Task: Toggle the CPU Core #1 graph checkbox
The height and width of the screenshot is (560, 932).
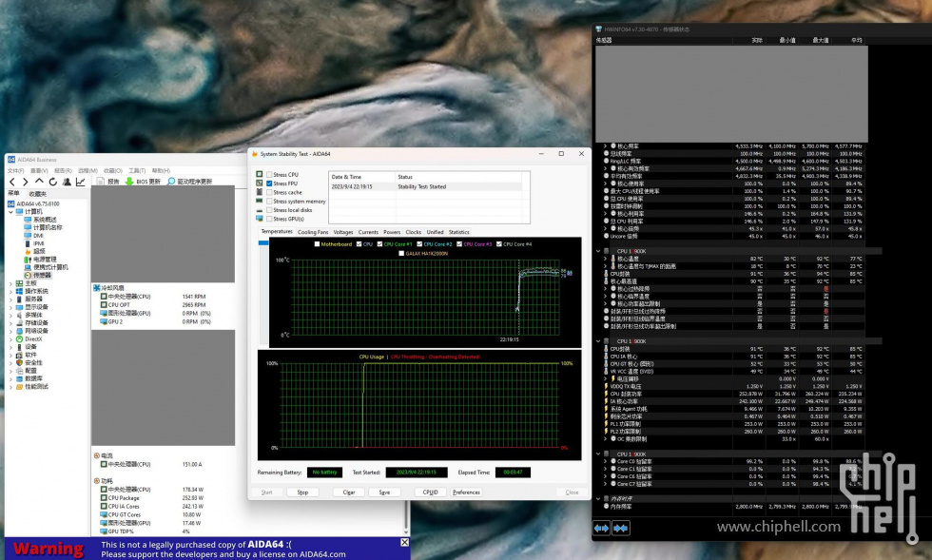Action: [x=379, y=244]
